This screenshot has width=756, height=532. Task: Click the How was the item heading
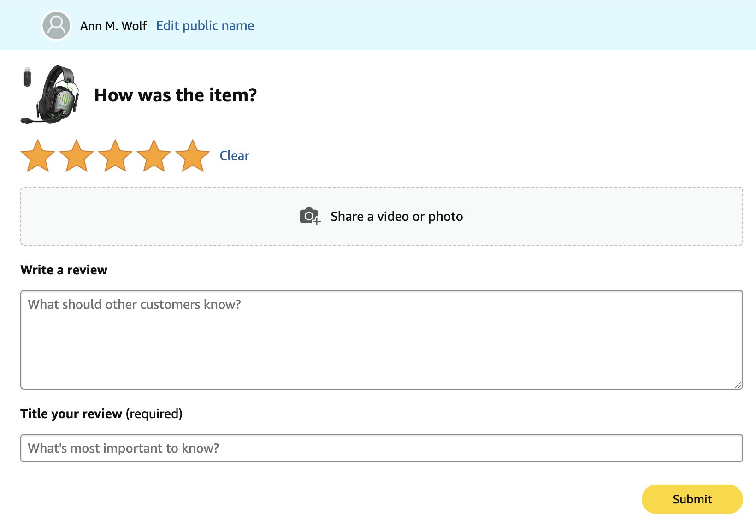point(175,95)
